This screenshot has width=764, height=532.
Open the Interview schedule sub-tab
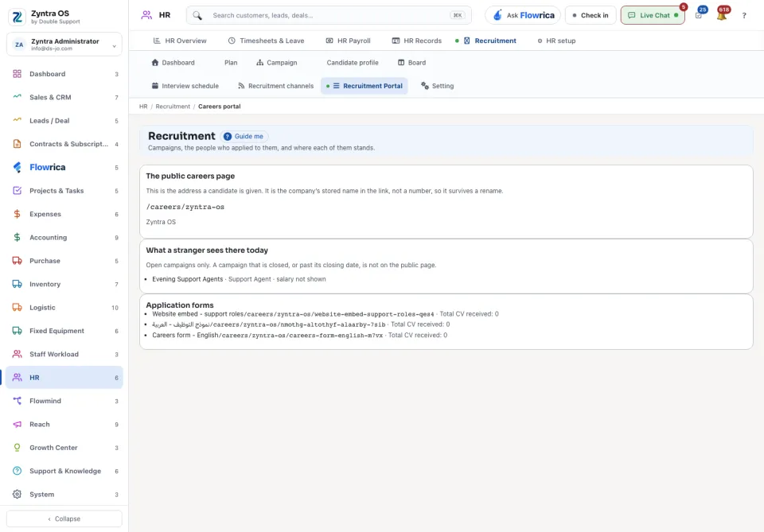pos(185,86)
